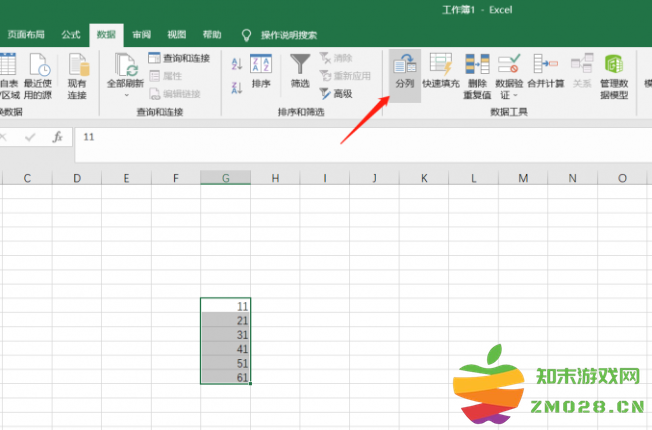
Task: Select column L header
Action: coord(473,178)
